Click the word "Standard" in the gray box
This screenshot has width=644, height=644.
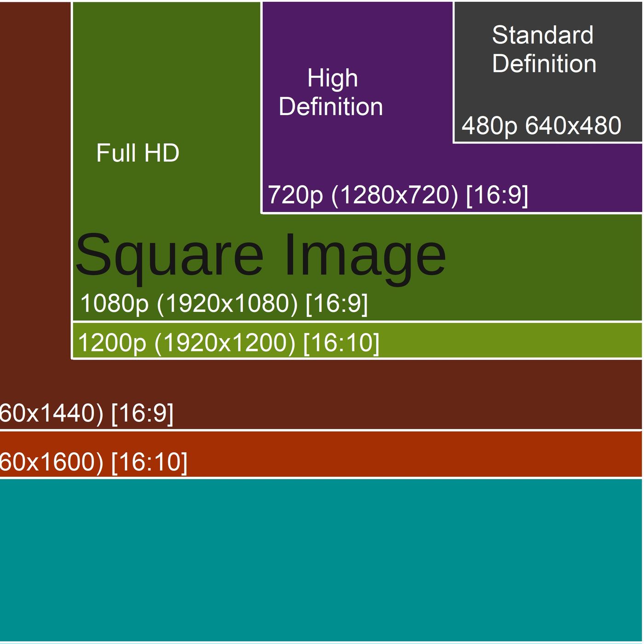[x=543, y=35]
